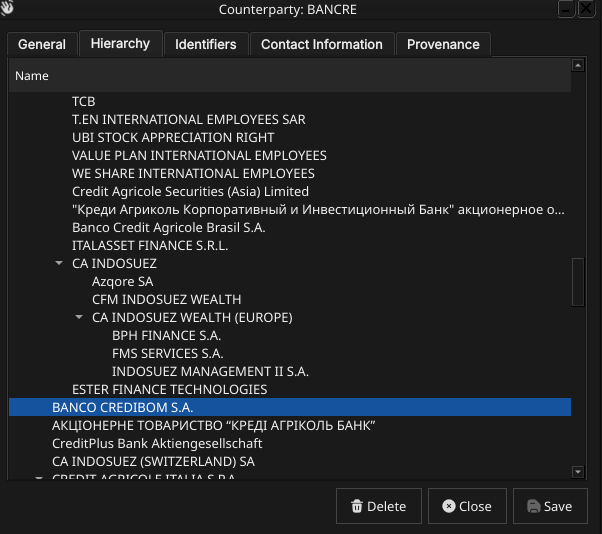Click the trash icon on Delete
The width and height of the screenshot is (602, 534).
357,506
